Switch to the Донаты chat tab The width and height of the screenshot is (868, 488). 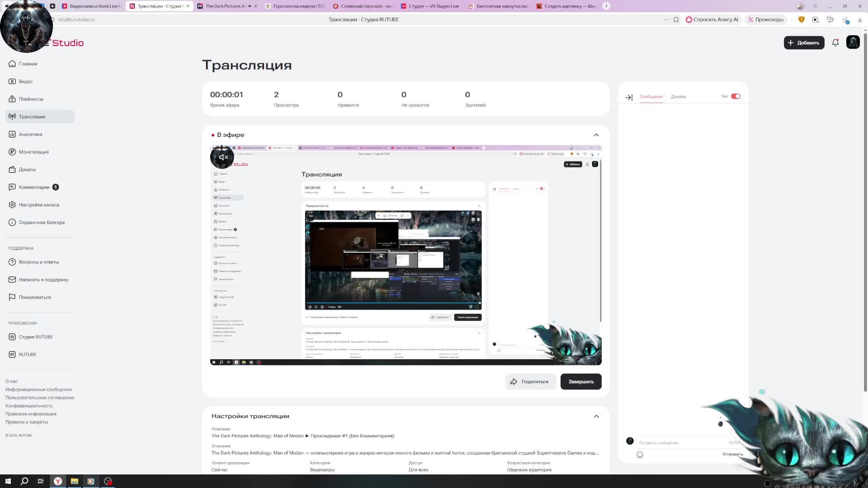pyautogui.click(x=678, y=97)
